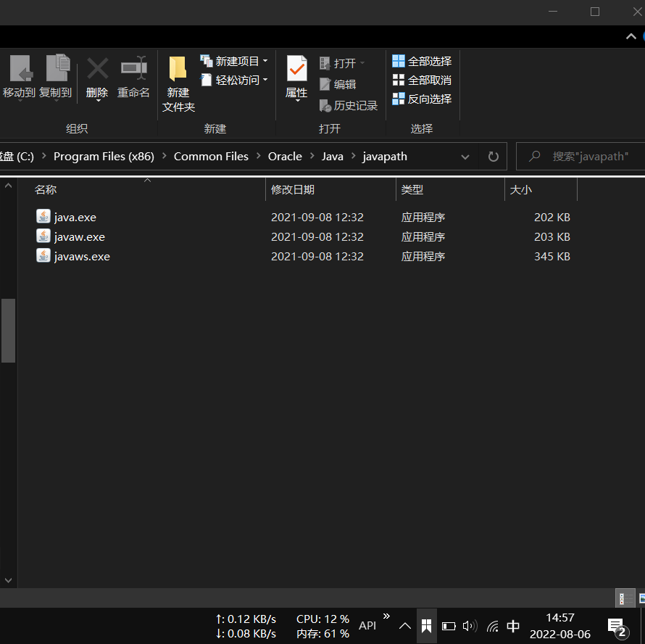Expand chevron after Program Files (x86)
The height and width of the screenshot is (644, 645).
(164, 156)
